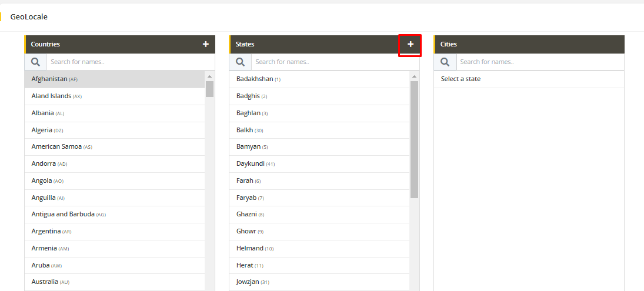Click the Cities search magnifier icon
The width and height of the screenshot is (644, 291).
tap(445, 62)
